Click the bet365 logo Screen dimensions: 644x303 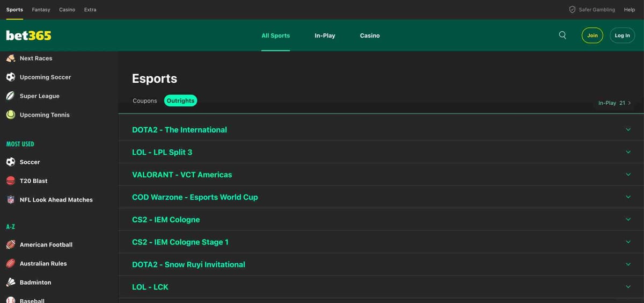tap(28, 35)
